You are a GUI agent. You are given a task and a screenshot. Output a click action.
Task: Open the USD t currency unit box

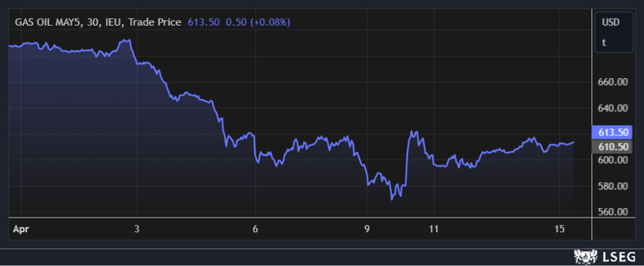(x=614, y=32)
